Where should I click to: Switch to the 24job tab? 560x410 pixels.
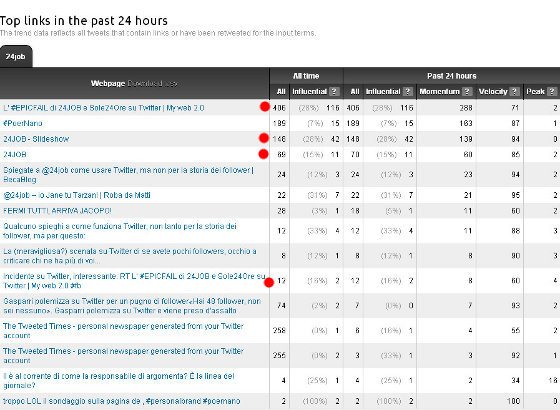pos(16,56)
